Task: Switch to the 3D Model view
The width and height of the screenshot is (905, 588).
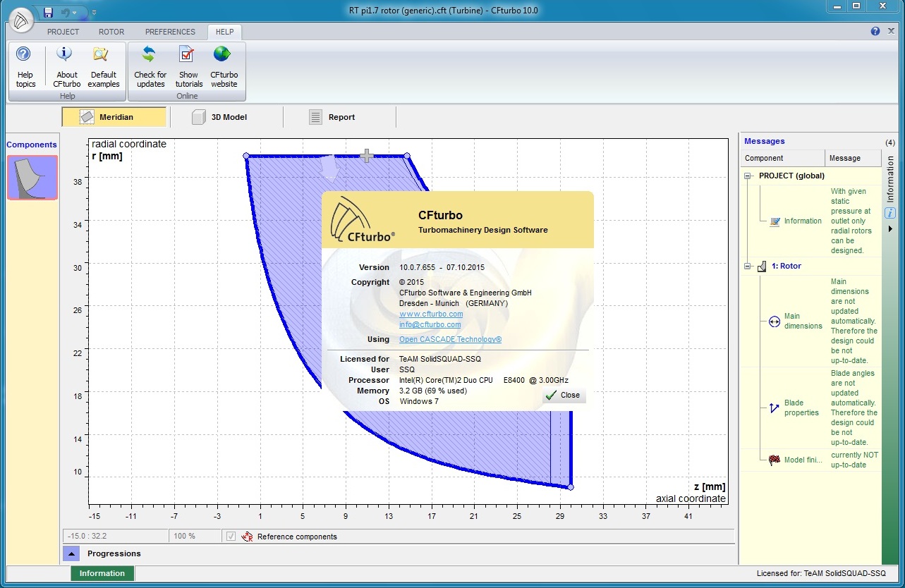Action: click(220, 117)
